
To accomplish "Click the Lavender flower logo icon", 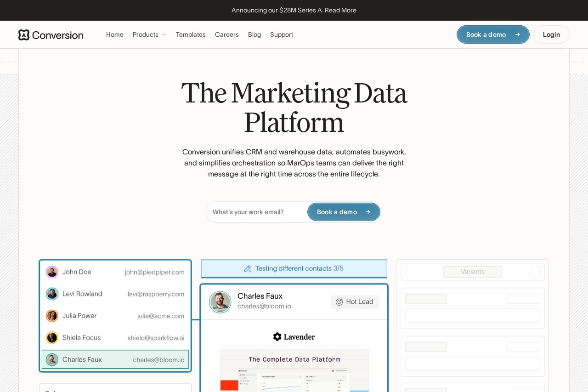I will click(277, 337).
